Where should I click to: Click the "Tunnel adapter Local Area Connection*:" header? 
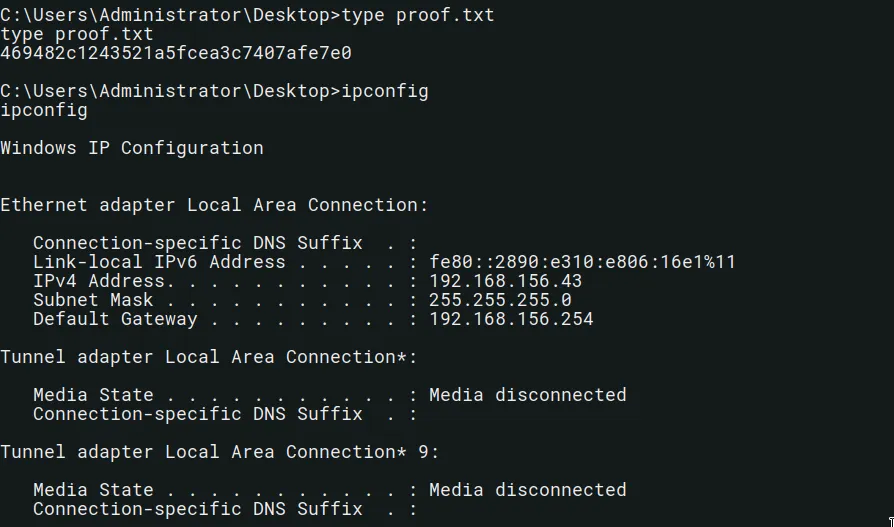coord(209,357)
